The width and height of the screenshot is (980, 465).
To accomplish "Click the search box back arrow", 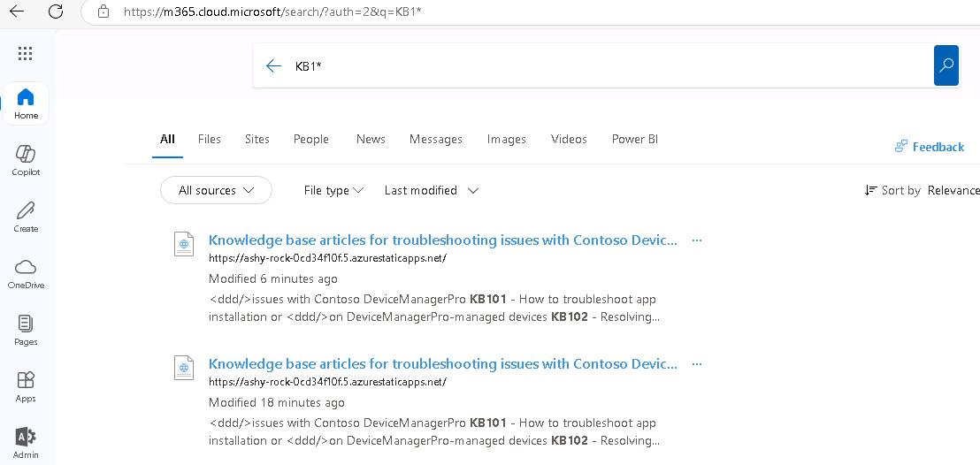I will [x=273, y=65].
